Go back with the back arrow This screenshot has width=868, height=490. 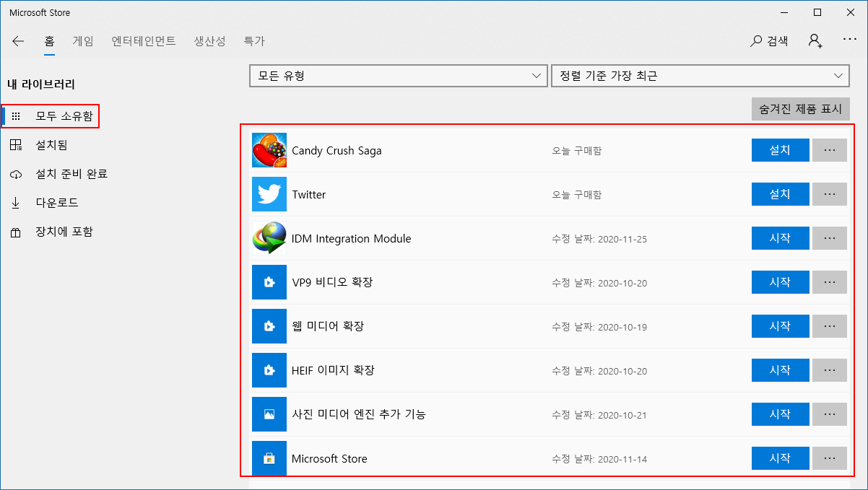[18, 41]
